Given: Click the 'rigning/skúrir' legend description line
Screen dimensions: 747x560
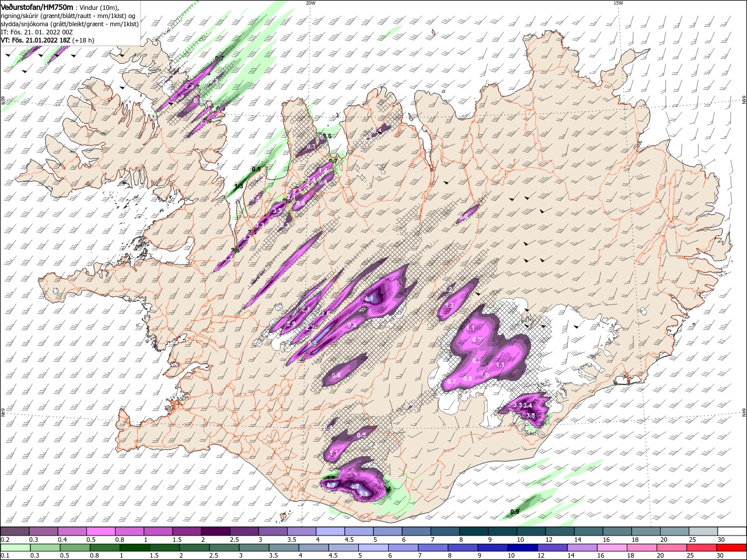Looking at the screenshot, I should click(68, 16).
